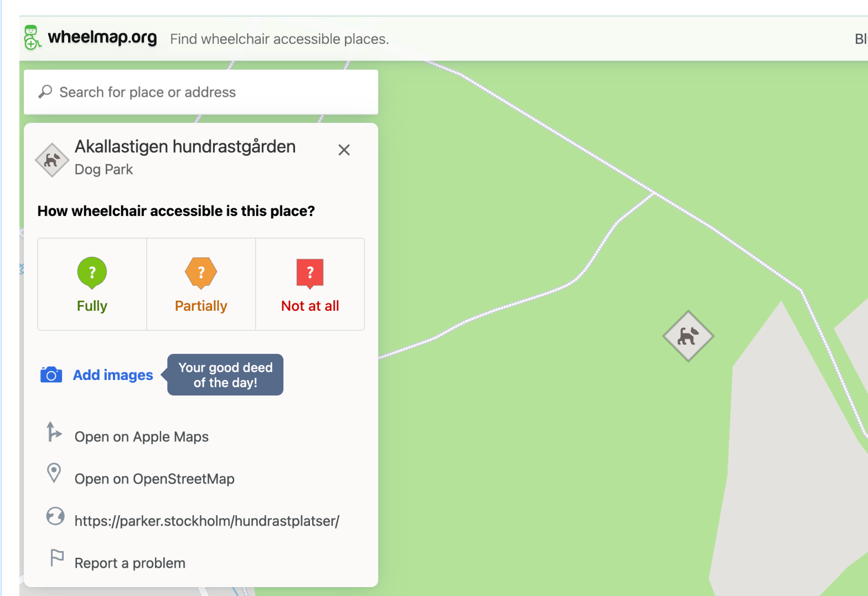Click the magnifier icon in search bar
This screenshot has height=596, width=868.
(x=45, y=92)
